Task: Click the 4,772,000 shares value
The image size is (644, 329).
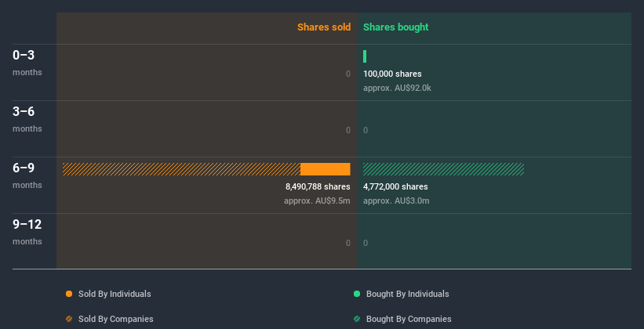Action: pos(395,186)
